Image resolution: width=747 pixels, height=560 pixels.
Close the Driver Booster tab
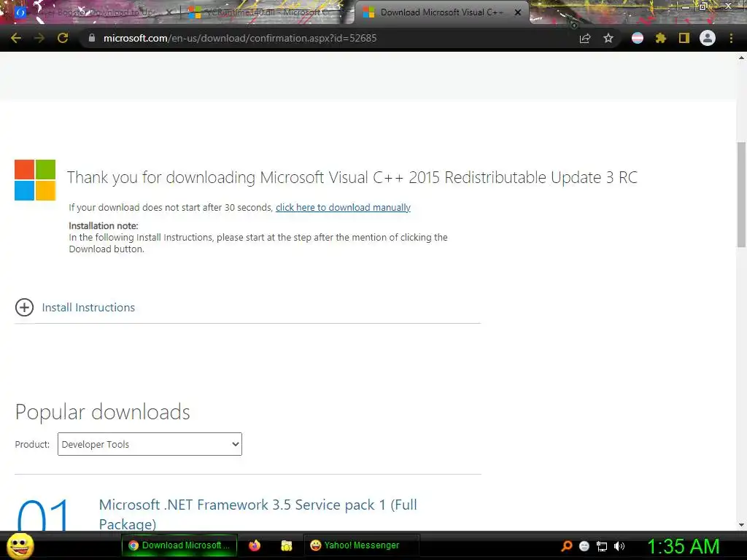[169, 12]
